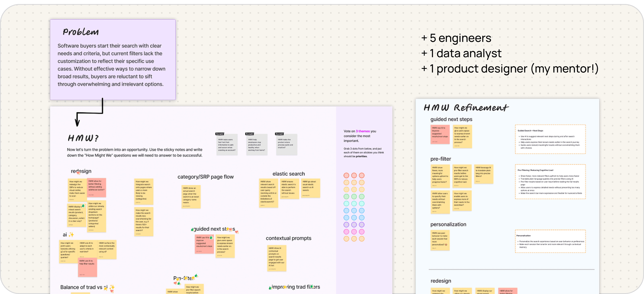
Task: Select the middle teal voting dot
Action: [x=354, y=203]
